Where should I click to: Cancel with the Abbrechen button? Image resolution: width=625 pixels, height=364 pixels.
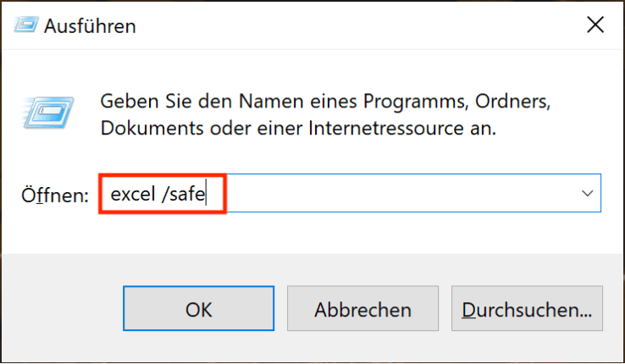click(362, 310)
